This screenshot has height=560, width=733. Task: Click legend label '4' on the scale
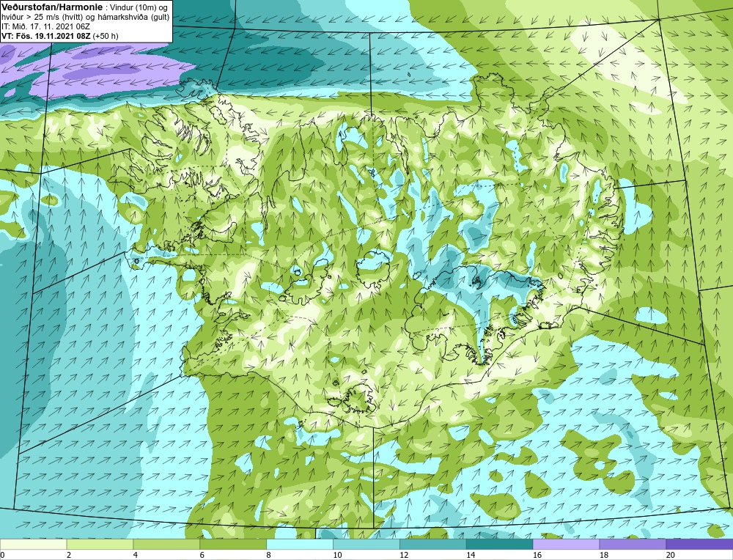(x=136, y=555)
